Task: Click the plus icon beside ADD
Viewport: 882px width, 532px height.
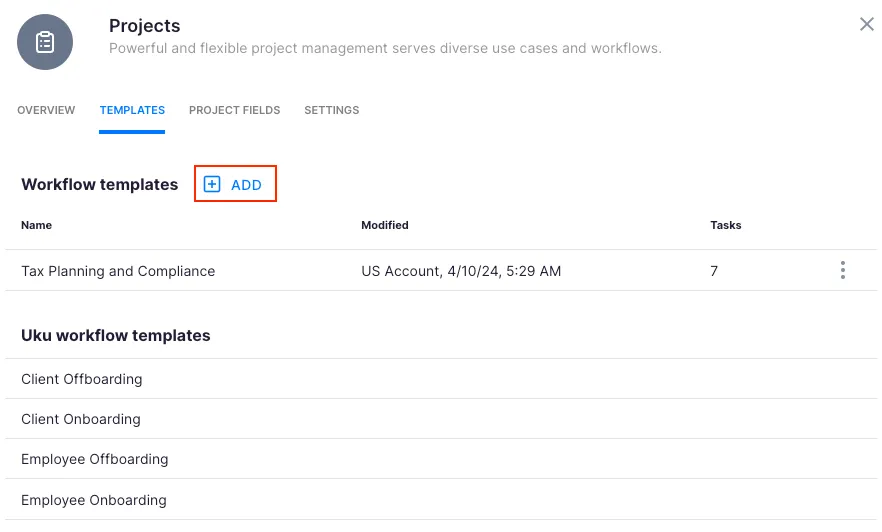Action: (x=212, y=184)
